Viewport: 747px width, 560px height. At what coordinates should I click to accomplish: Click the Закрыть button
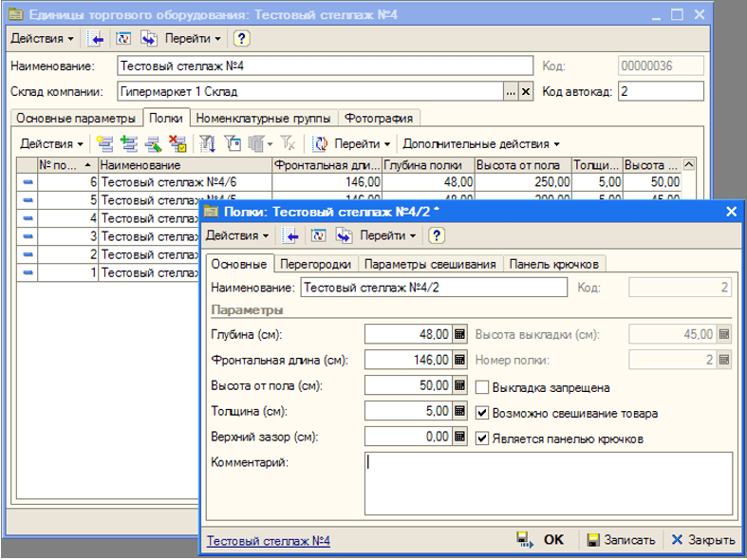[x=703, y=540]
